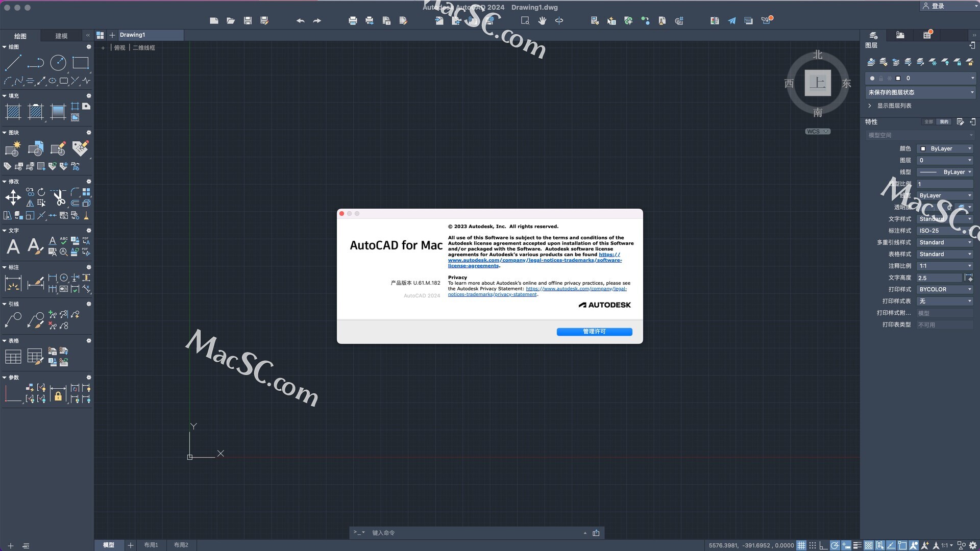
Task: Switch to the 模型 model tab
Action: [x=109, y=545]
